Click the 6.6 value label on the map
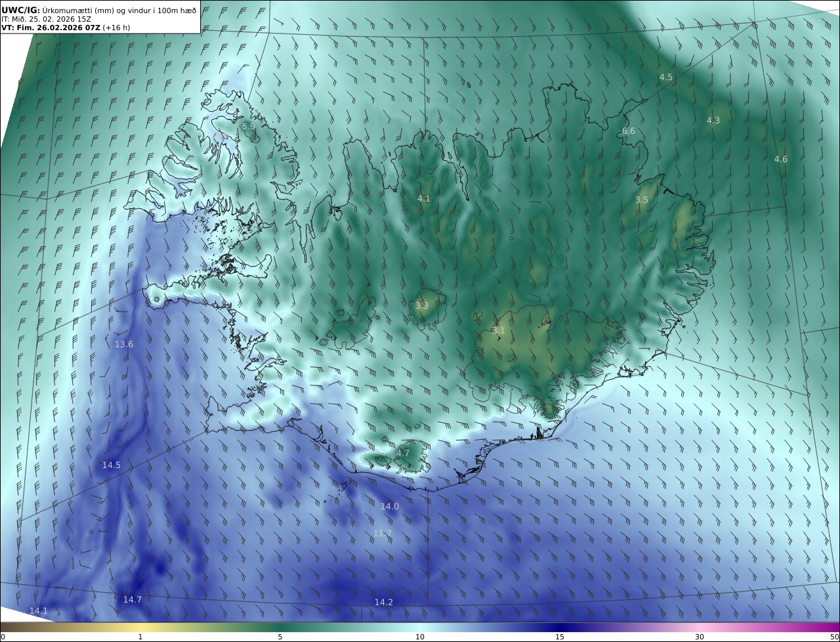The width and height of the screenshot is (840, 642). click(629, 131)
